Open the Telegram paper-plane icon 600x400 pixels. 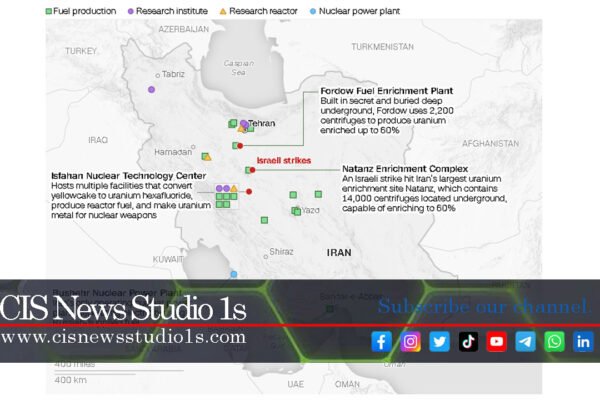click(x=525, y=341)
